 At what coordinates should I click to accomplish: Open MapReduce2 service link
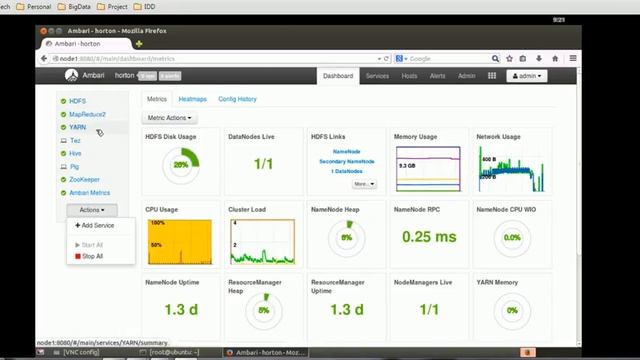pos(87,114)
